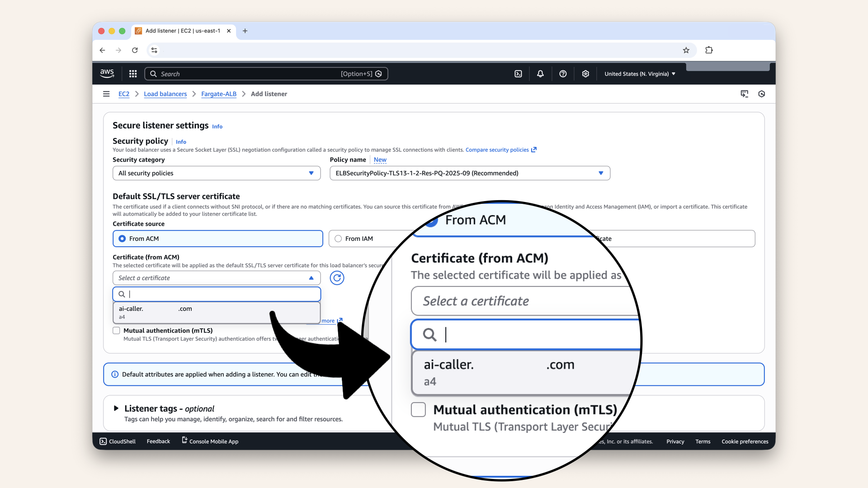The image size is (868, 488).
Task: Open the AWS services grid menu
Action: pyautogui.click(x=132, y=73)
